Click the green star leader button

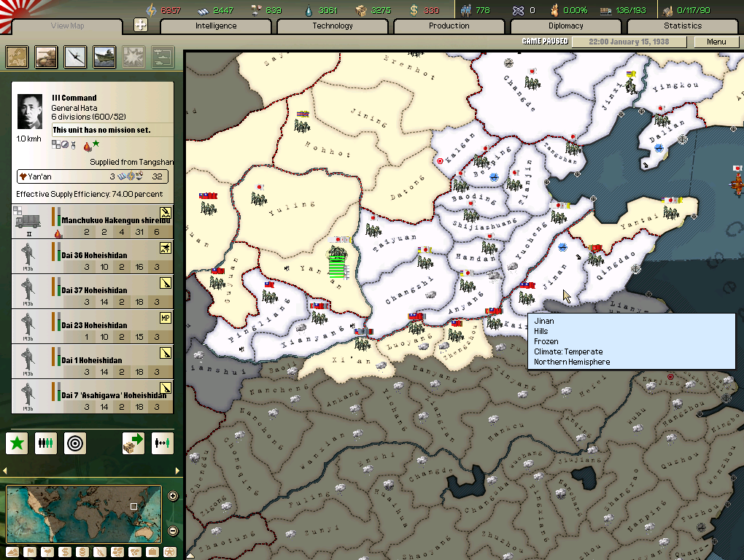click(x=17, y=443)
